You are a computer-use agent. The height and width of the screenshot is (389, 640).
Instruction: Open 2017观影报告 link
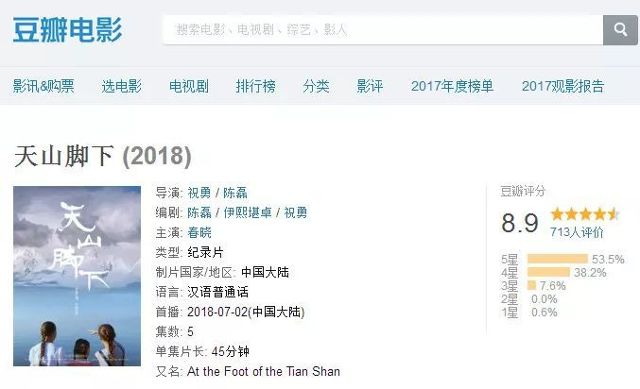point(563,86)
